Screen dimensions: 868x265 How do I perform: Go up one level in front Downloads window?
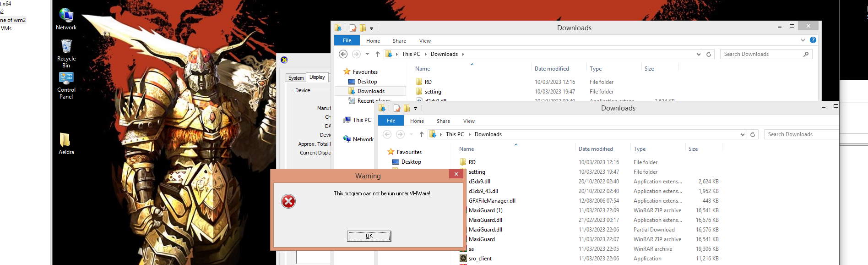click(422, 134)
